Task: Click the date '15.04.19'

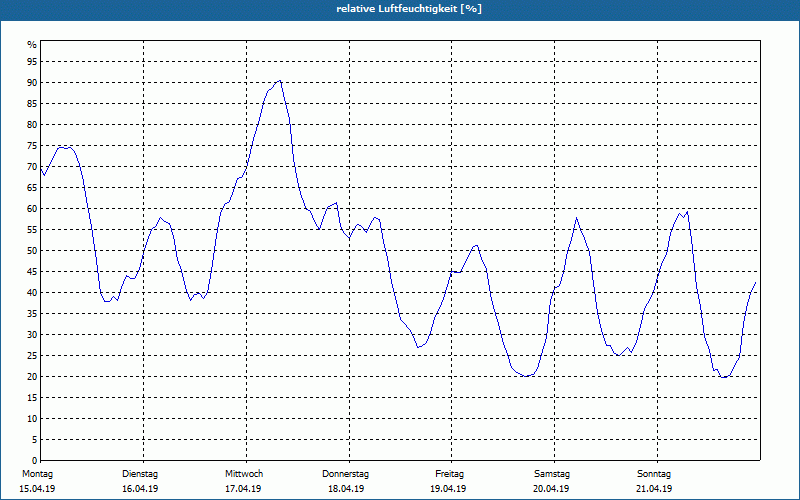Action: point(37,489)
